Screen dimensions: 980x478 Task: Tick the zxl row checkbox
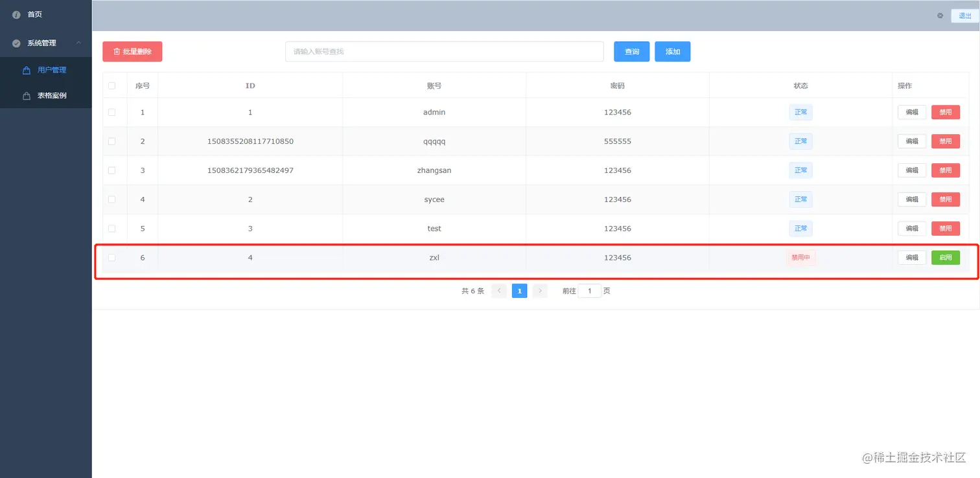click(112, 258)
